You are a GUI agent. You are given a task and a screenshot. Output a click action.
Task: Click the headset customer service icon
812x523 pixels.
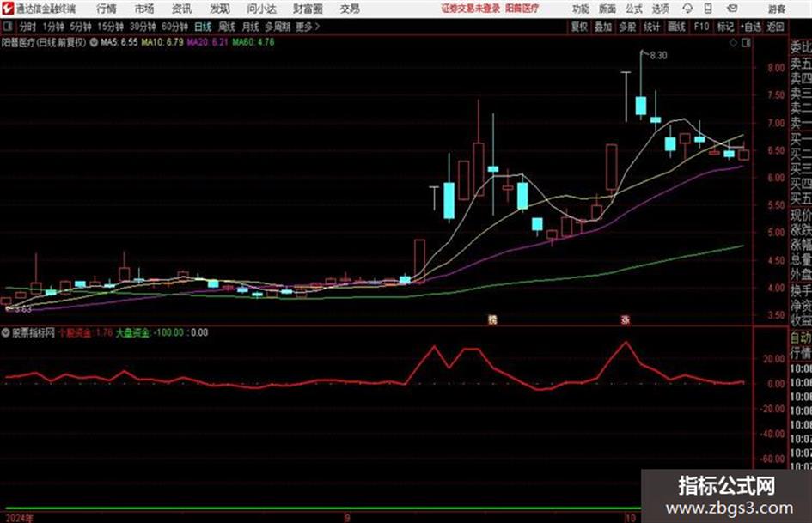coord(687,9)
